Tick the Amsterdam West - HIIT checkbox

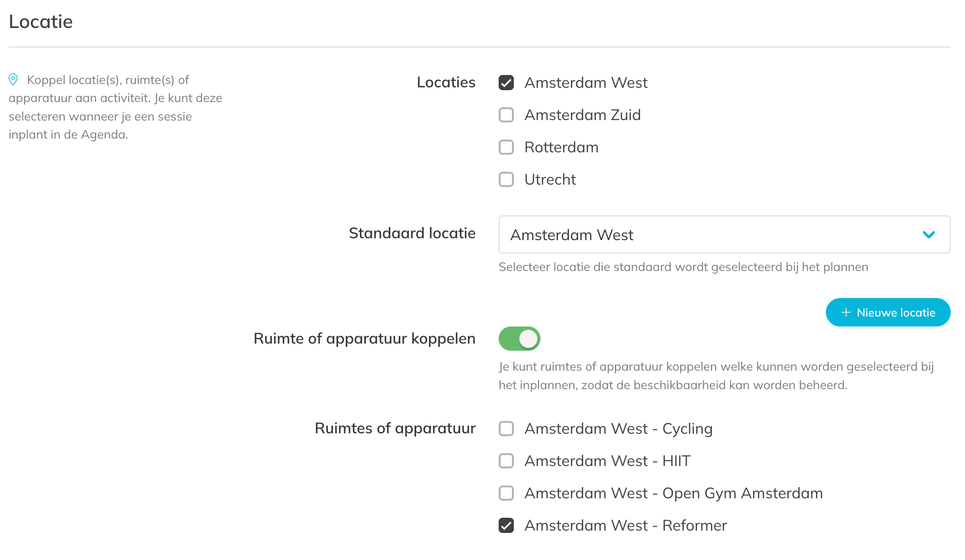click(x=506, y=461)
